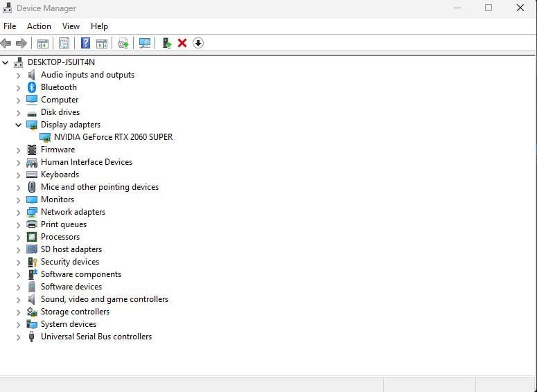Select NVIDIA GeForce RTX 2060 SUPER device
Viewport: 537px width, 392px height.
coord(114,137)
